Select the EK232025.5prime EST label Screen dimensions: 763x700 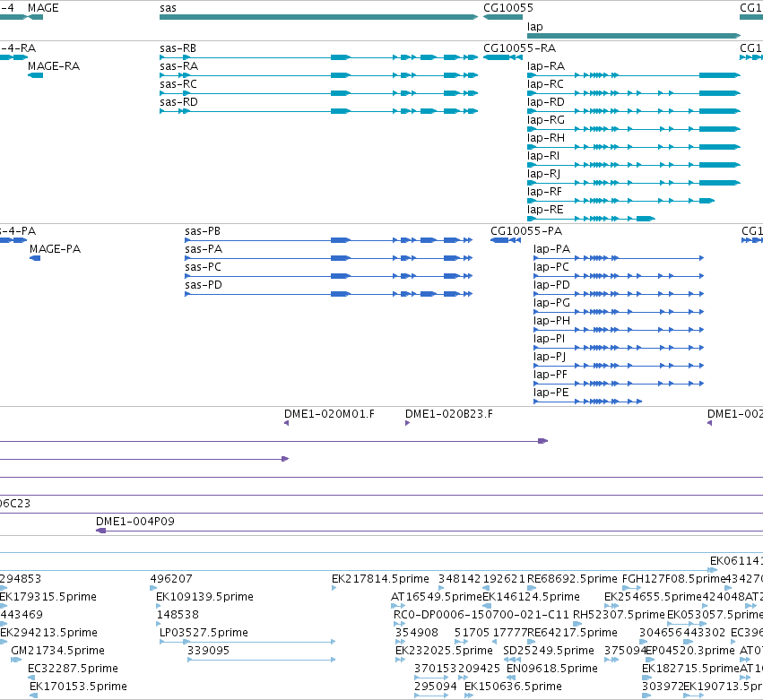(x=444, y=651)
